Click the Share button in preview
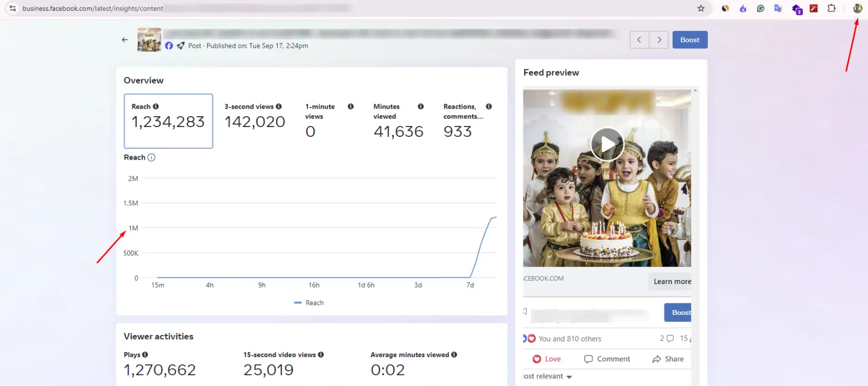Screen dimensions: 868x386 [668, 359]
